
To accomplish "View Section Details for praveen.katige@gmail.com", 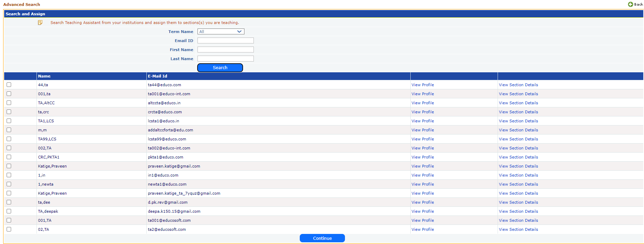I will [518, 166].
